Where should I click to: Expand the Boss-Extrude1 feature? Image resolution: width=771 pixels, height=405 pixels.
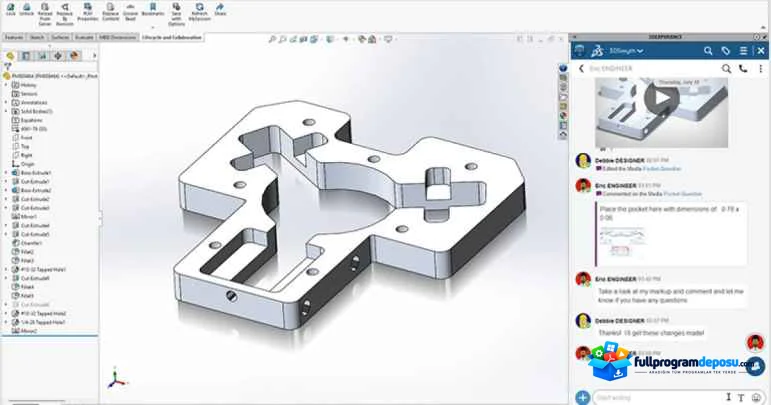point(6,173)
